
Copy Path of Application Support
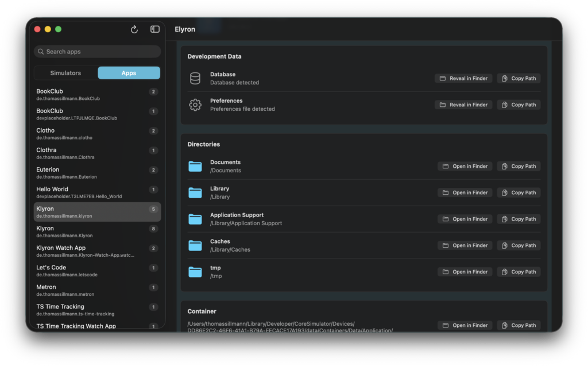(519, 219)
